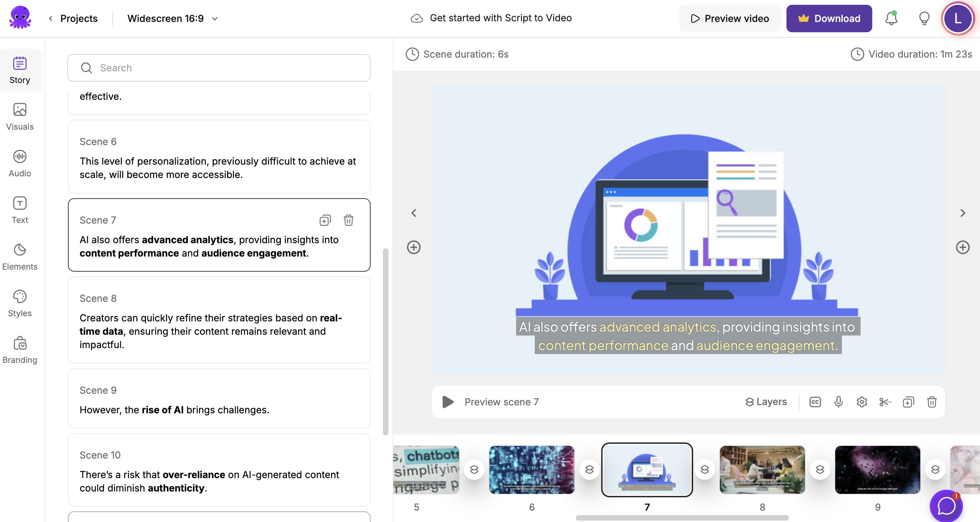Viewport: 980px width, 522px height.
Task: Go to previous scene with left chevron
Action: (413, 213)
